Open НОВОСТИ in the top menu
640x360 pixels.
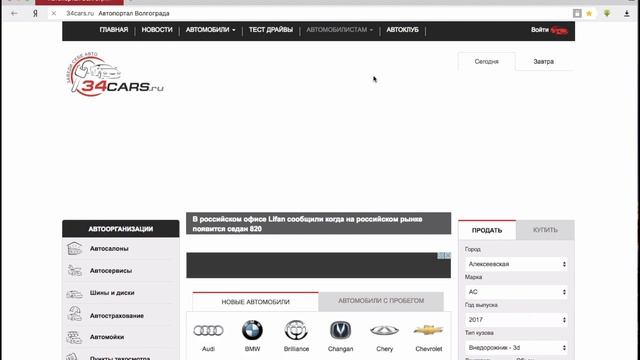(157, 30)
